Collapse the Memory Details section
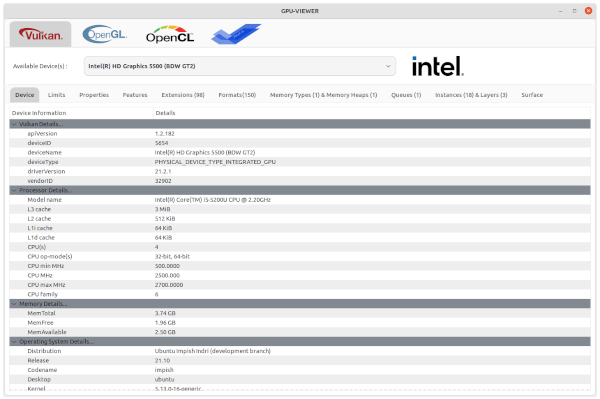Viewport: 600px width, 399px height. [x=14, y=304]
